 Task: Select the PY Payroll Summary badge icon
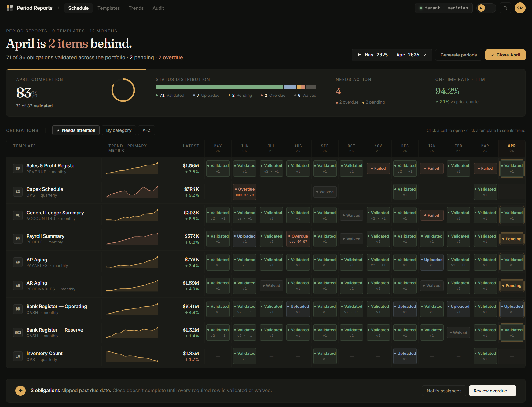(18, 239)
